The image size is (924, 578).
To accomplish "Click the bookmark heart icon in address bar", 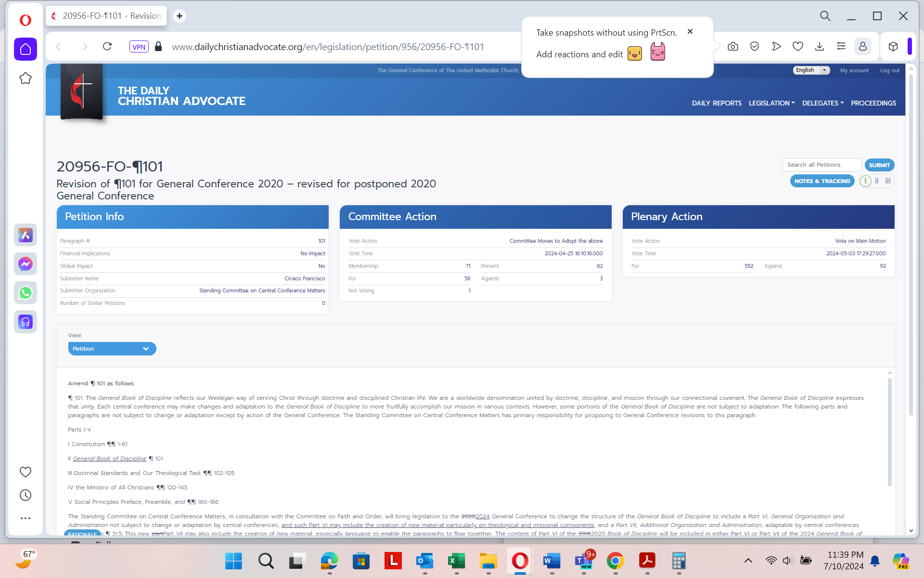I will tap(797, 47).
